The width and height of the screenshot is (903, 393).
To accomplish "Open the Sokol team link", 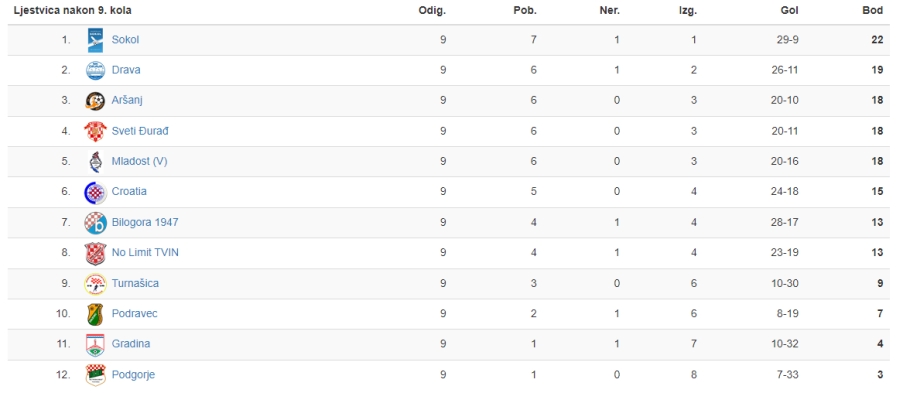I will [126, 40].
